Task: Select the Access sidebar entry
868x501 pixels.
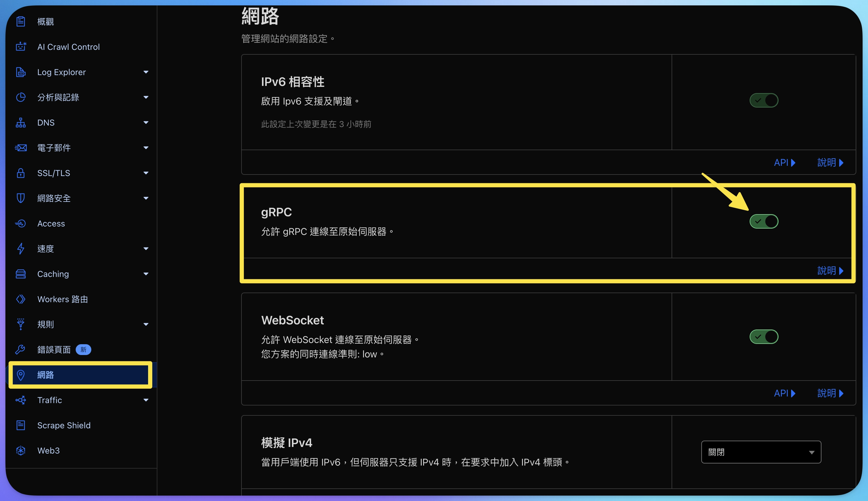Action: tap(51, 223)
